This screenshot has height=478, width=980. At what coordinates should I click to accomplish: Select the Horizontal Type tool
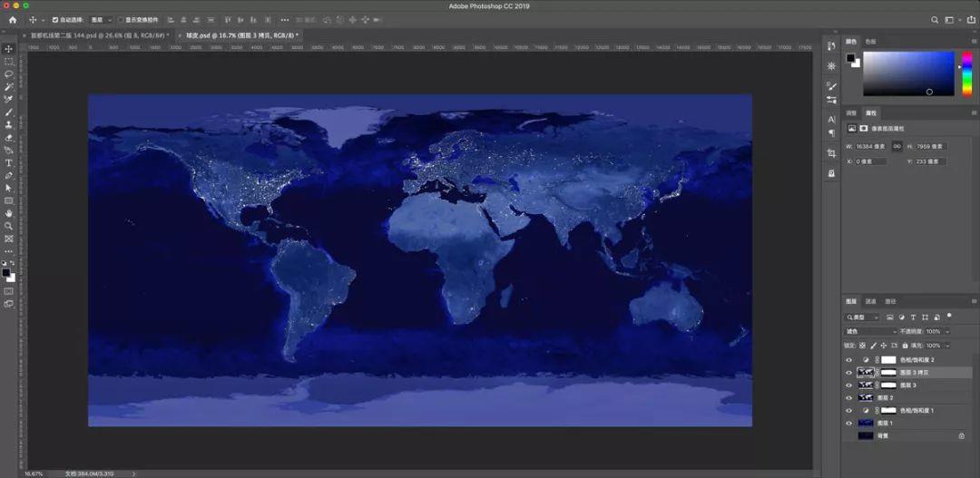tap(9, 163)
